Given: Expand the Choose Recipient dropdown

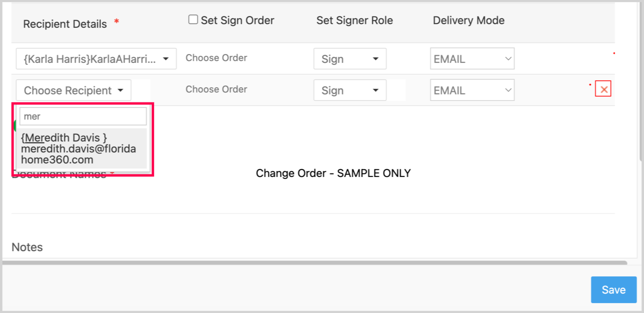Looking at the screenshot, I should 74,90.
